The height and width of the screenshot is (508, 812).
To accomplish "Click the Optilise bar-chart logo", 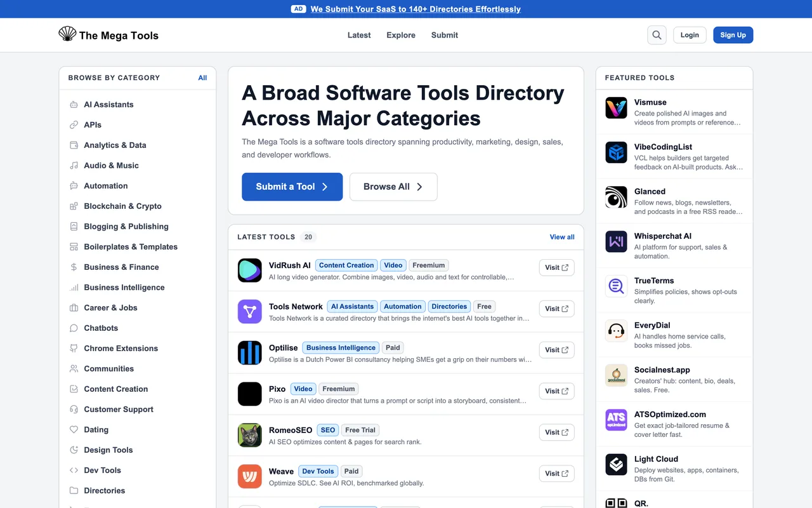I will tap(250, 353).
